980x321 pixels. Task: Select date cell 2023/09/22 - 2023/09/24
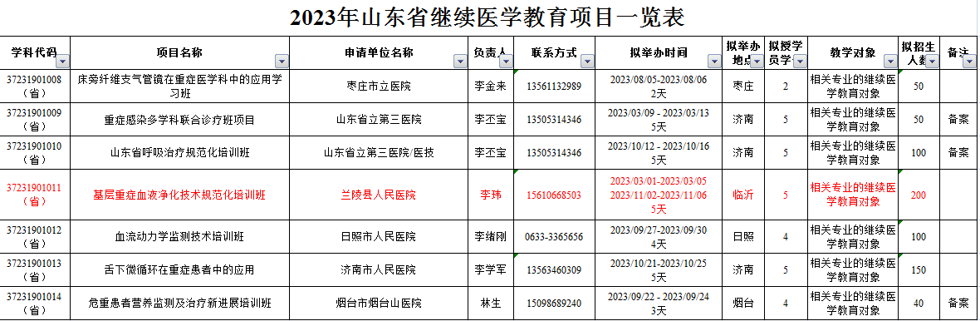point(659,303)
